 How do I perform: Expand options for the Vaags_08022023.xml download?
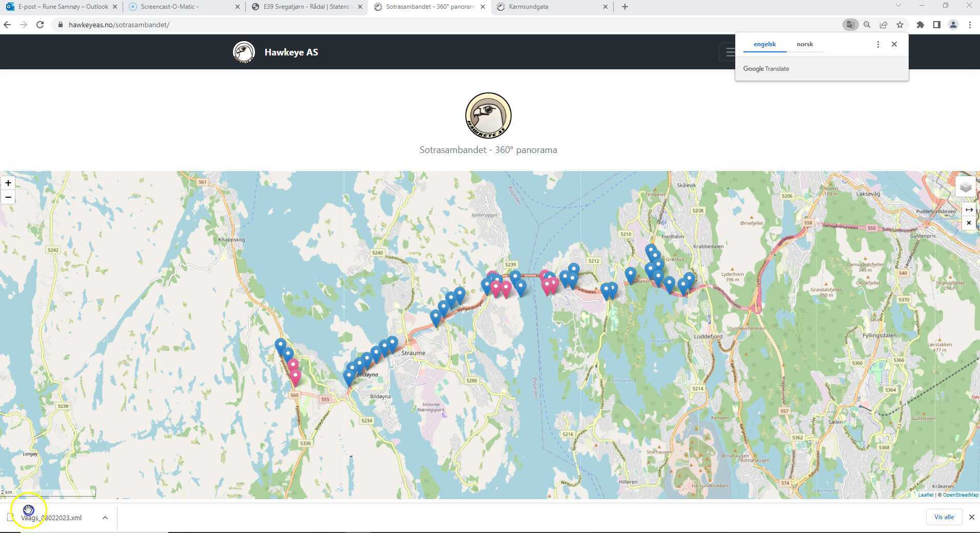(x=105, y=517)
